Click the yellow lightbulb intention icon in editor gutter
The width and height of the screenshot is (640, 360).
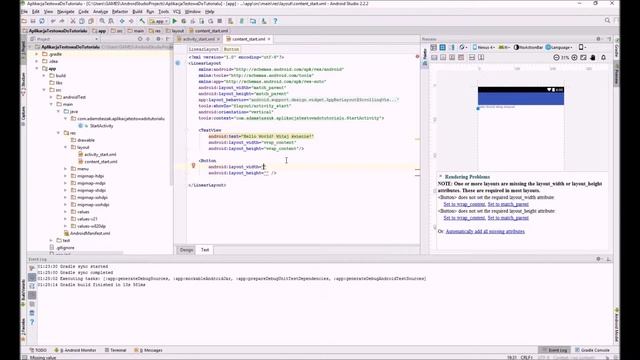pos(193,166)
